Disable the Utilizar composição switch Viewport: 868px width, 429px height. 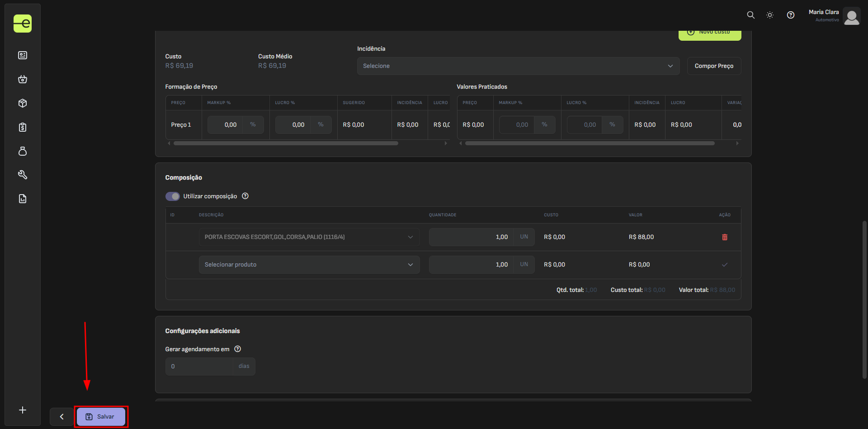[x=172, y=196]
